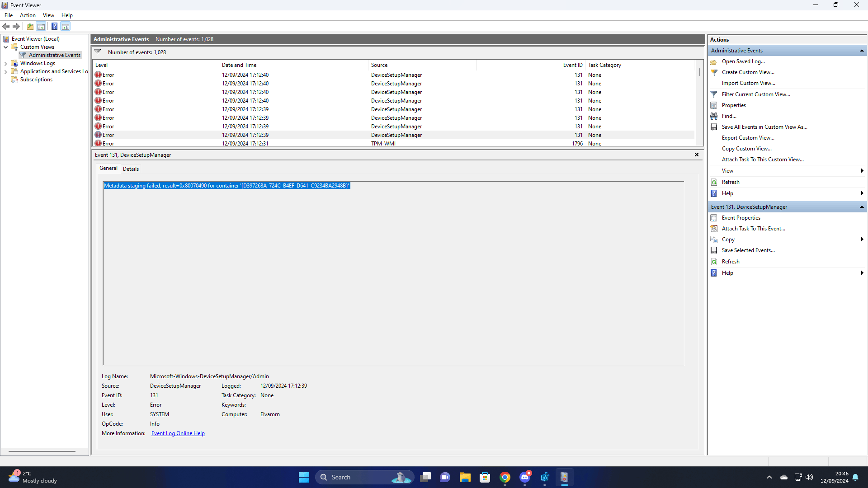Collapse the Custom Views tree node
Viewport: 868px width, 488px height.
5,47
